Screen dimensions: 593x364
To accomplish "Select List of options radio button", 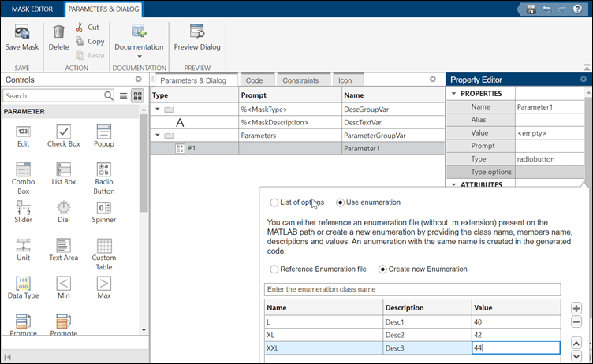I will coord(274,202).
